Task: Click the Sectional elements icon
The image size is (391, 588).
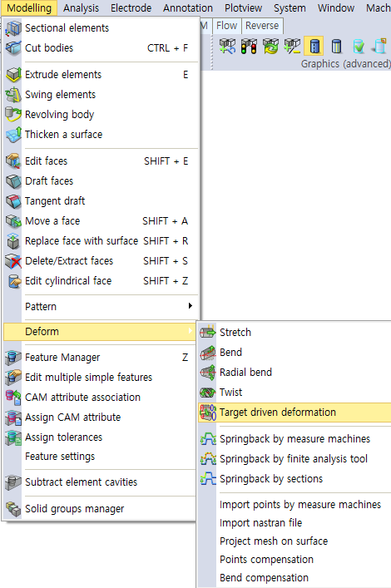Action: [x=13, y=28]
